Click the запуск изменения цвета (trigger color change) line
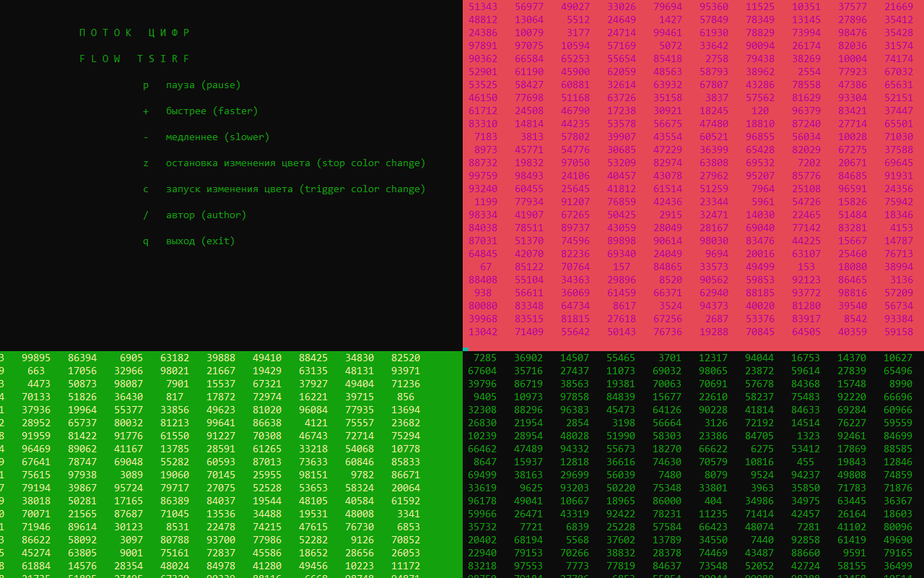 point(284,189)
